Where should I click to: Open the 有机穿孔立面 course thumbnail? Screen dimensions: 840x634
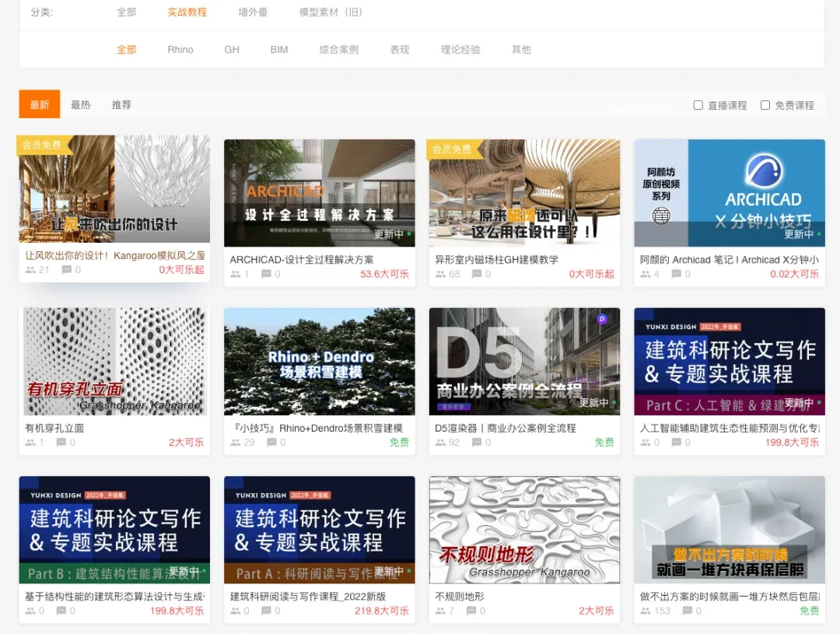click(x=114, y=361)
